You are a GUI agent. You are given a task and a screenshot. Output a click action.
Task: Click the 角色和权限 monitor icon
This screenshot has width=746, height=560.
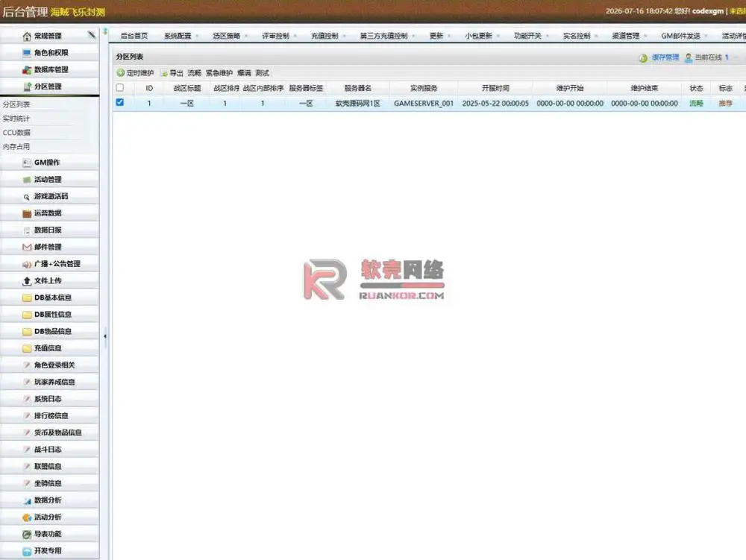[27, 53]
